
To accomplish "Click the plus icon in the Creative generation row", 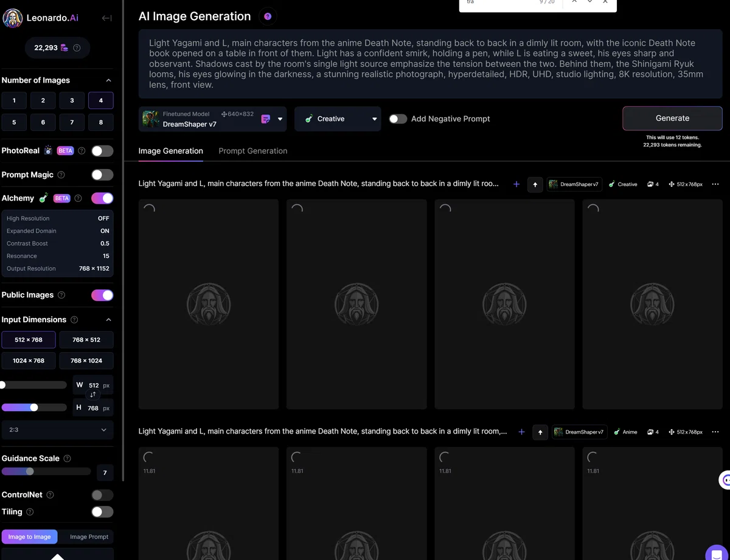I will pyautogui.click(x=516, y=184).
